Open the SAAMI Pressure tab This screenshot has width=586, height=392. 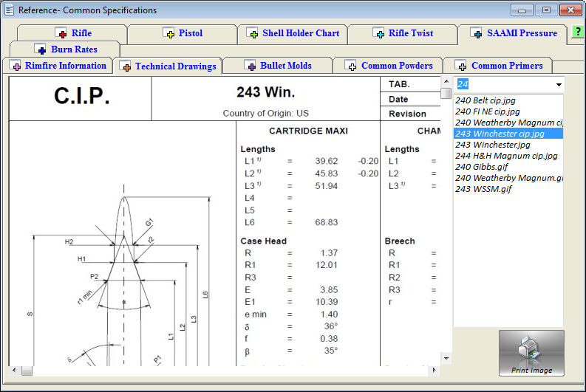coord(513,34)
